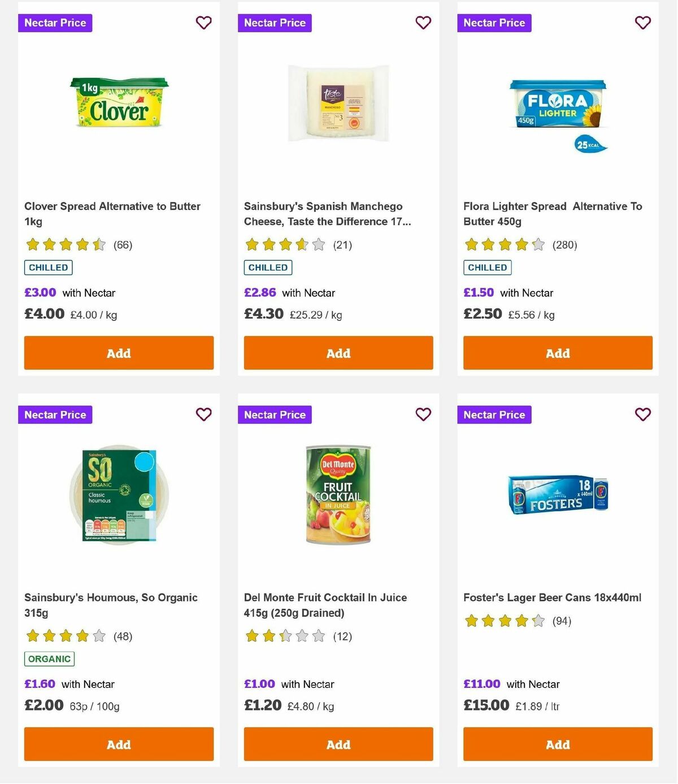Add Sainsbury's Houmous to favourites via heart icon
Image resolution: width=678 pixels, height=784 pixels.
(203, 414)
